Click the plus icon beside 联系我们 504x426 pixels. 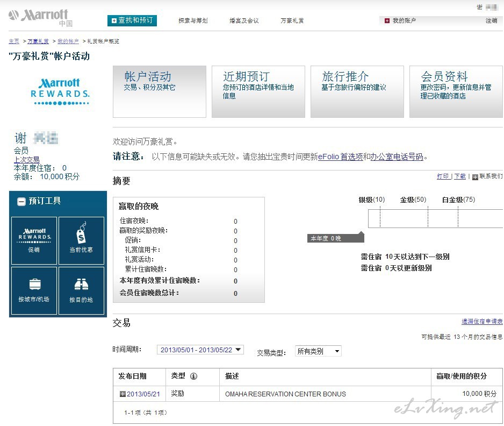475,177
